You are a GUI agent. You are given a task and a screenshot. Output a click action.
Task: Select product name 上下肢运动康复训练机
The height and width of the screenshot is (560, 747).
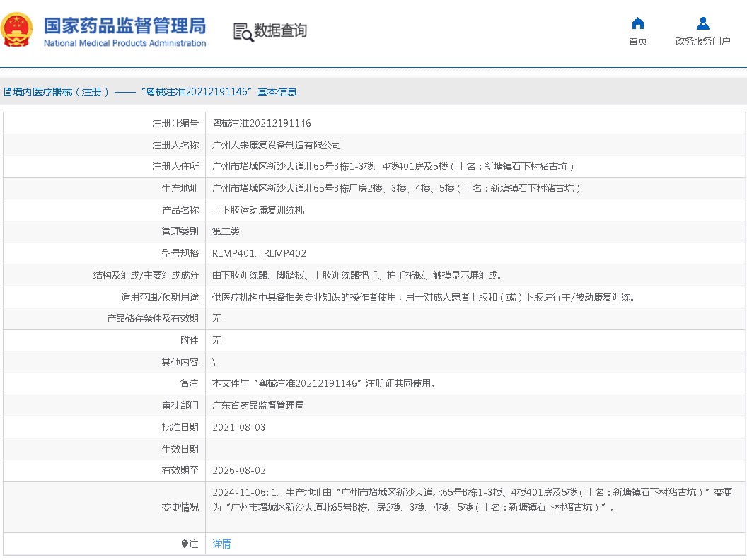click(258, 211)
